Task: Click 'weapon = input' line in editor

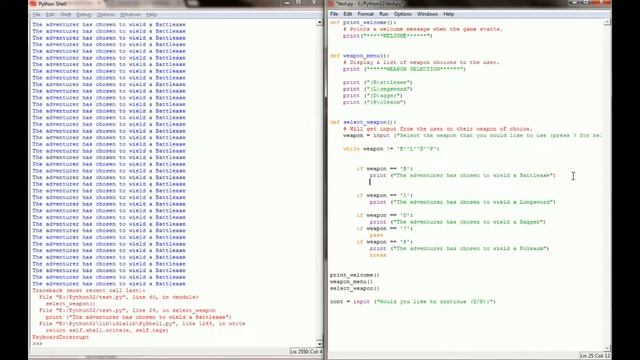Action: tap(472, 136)
